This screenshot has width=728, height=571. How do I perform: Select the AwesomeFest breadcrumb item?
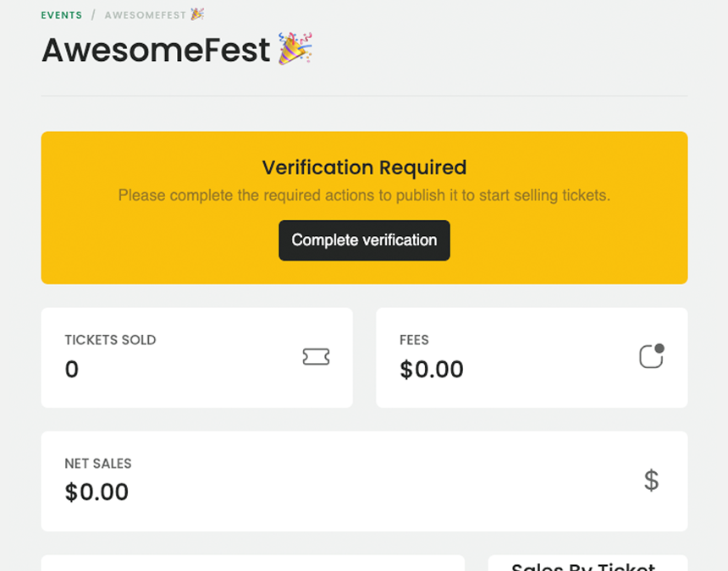[x=146, y=15]
